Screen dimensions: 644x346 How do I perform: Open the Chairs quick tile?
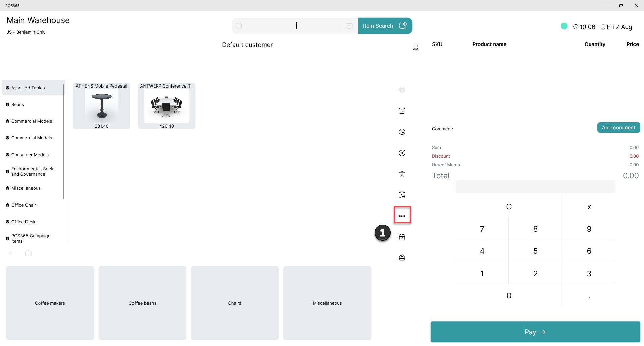tap(235, 303)
